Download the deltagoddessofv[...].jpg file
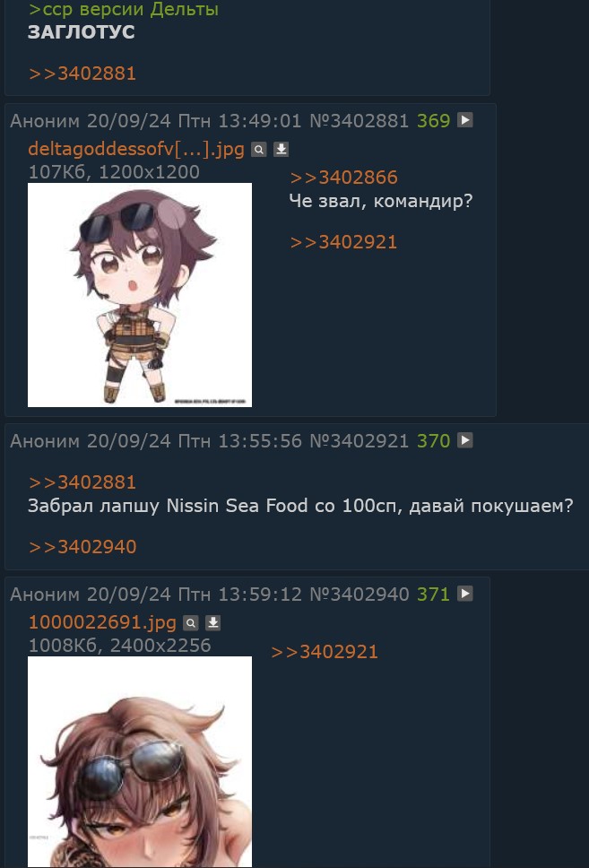589x868 pixels. coord(282,150)
